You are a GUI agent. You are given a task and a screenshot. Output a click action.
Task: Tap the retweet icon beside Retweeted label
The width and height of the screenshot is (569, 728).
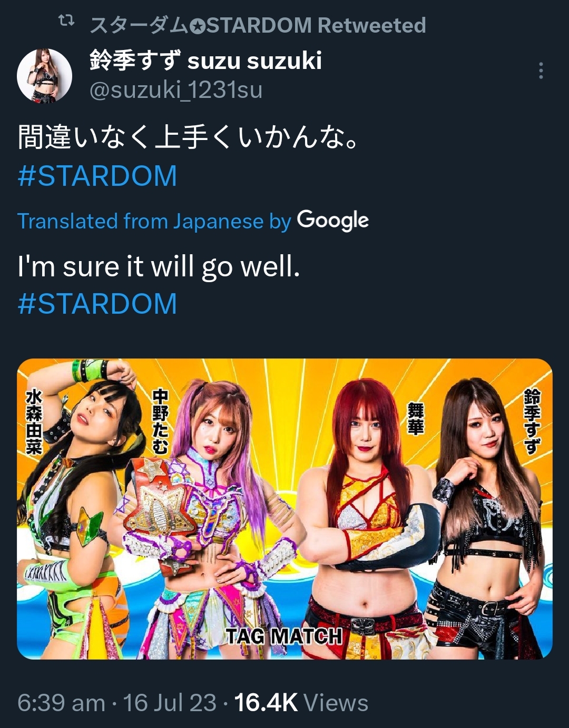point(66,22)
